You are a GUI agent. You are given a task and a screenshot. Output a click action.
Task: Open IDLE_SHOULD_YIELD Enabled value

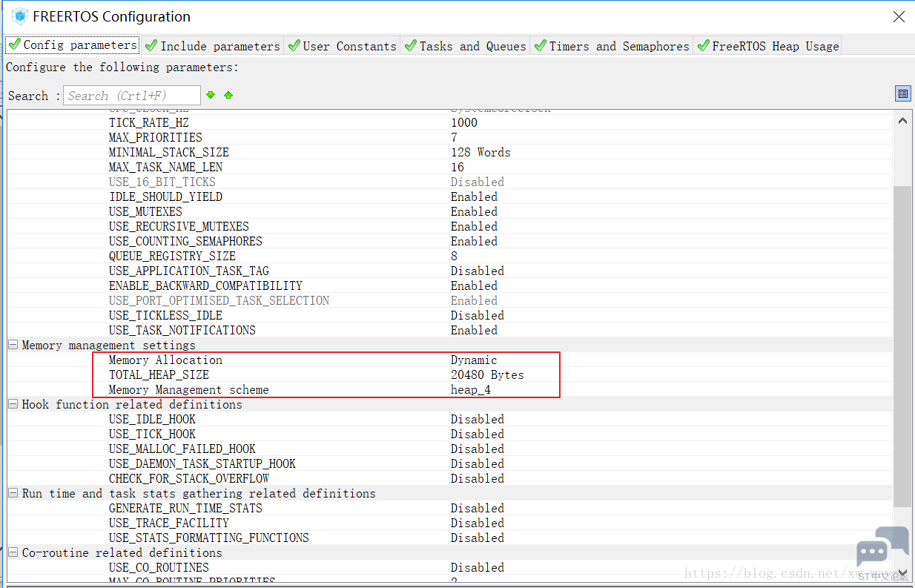[474, 196]
